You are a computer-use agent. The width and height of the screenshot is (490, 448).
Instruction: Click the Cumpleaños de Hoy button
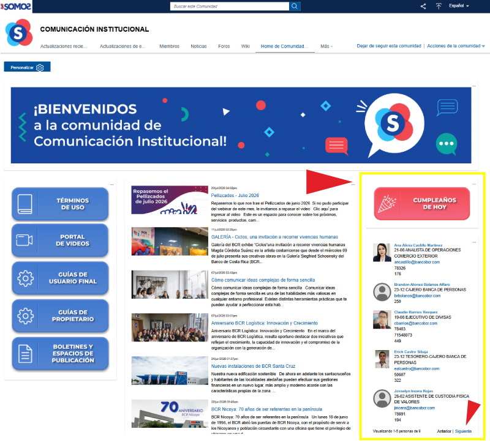pos(422,204)
